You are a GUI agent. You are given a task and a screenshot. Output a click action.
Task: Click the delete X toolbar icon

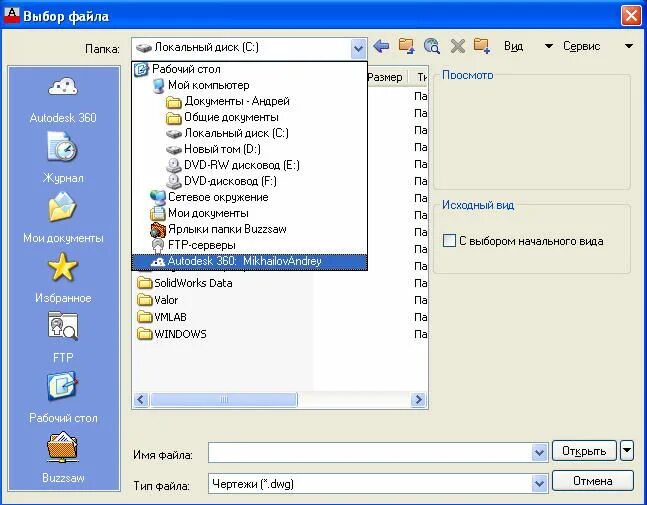[x=458, y=46]
